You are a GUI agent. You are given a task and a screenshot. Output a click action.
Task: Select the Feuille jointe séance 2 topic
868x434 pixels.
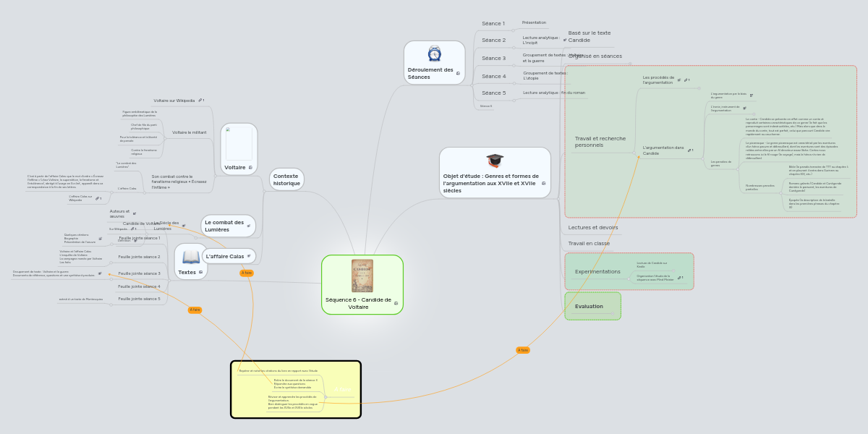pos(140,257)
